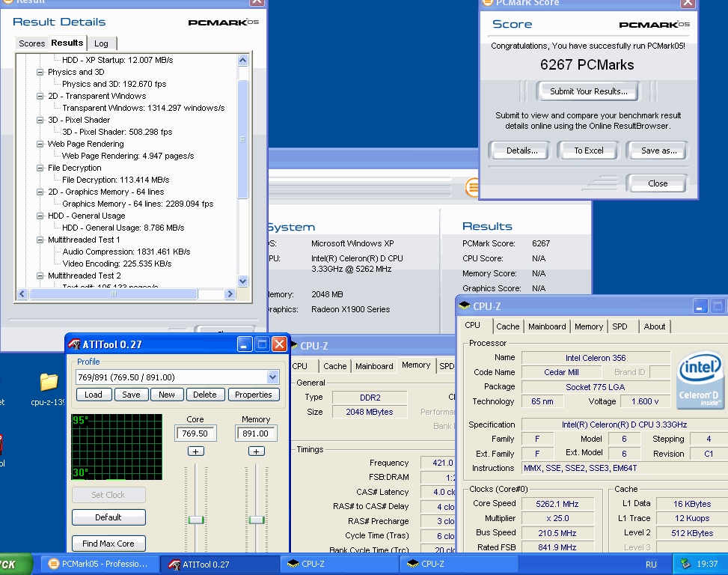
Task: Collapse the Web Page Rendering node
Action: 40,144
